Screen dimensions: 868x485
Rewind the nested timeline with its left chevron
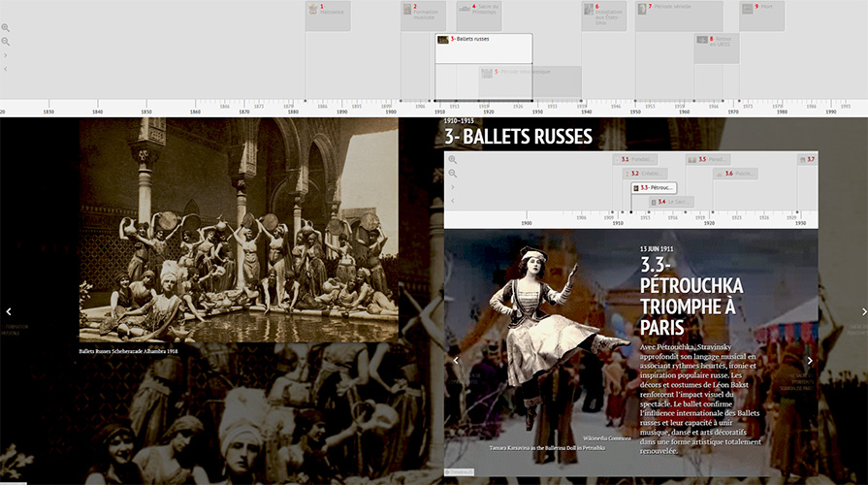tap(452, 201)
